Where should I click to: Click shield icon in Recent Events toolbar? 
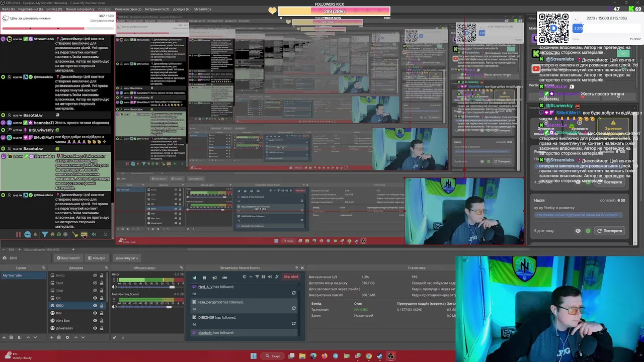245,277
